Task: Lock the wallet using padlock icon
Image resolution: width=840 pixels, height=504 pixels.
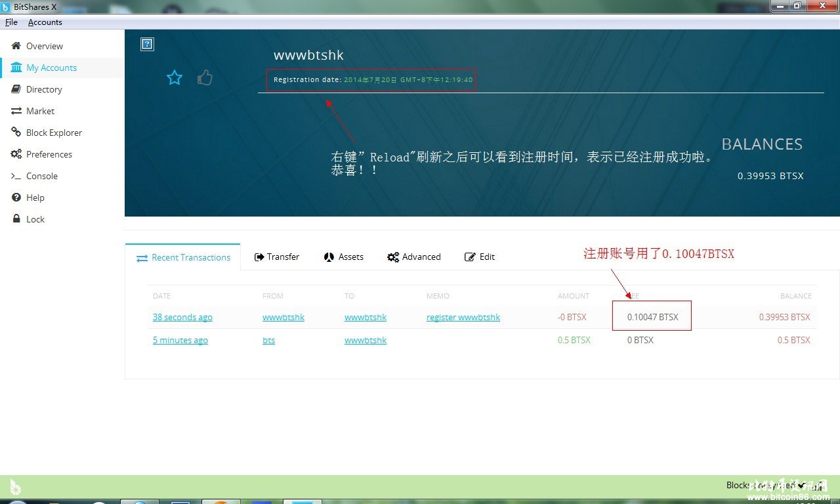Action: click(16, 219)
